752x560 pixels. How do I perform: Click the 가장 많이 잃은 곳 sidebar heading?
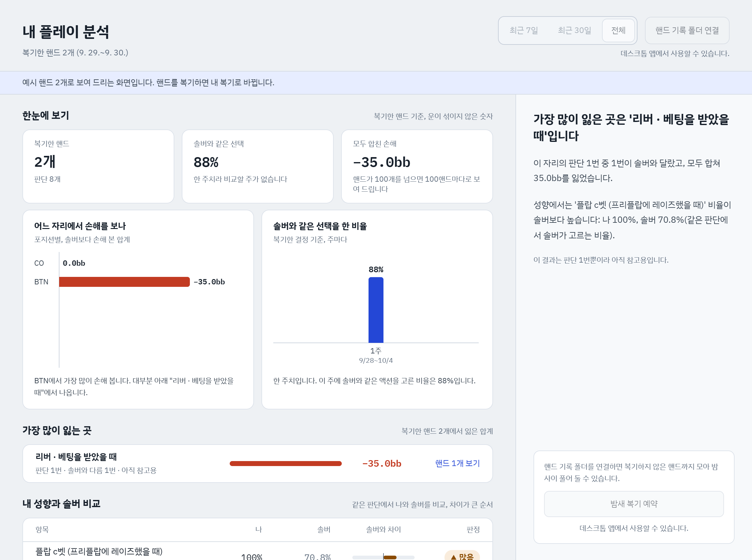coord(631,128)
